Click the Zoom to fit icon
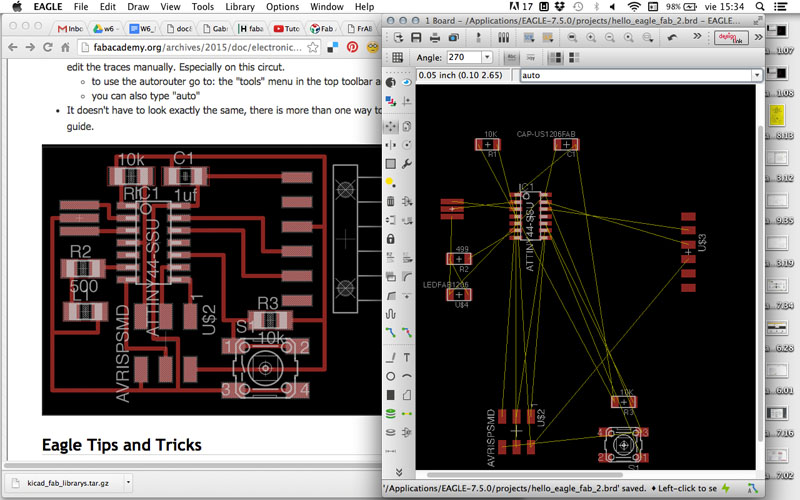 tap(572, 37)
